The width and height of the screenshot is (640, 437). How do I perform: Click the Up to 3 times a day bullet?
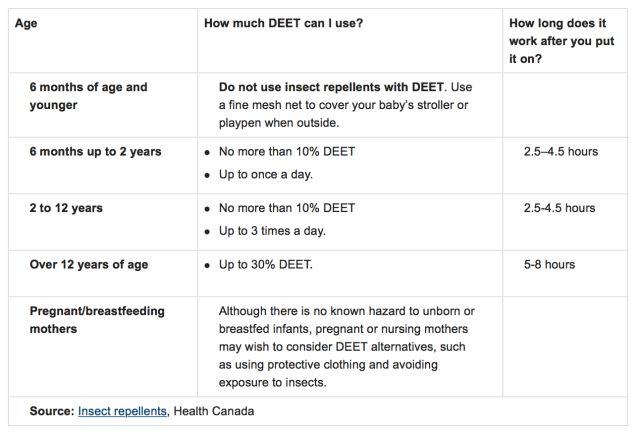tap(272, 231)
